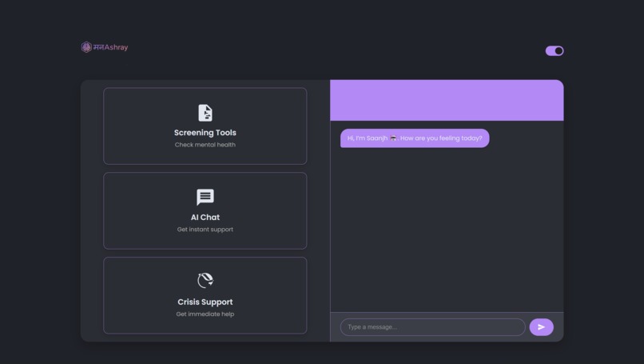Click the AI Chat message bubble icon
644x364 pixels.
pyautogui.click(x=205, y=197)
